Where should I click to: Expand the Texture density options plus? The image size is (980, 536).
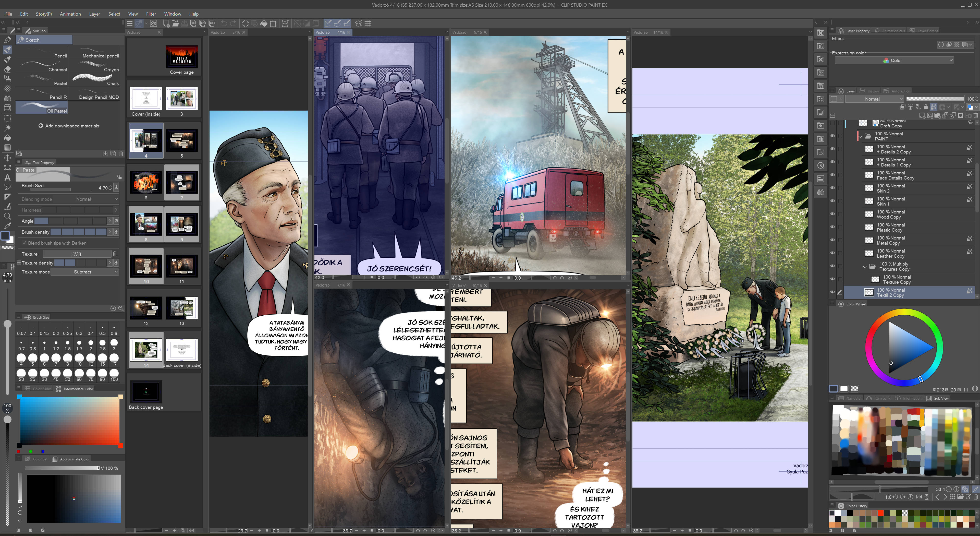[19, 263]
